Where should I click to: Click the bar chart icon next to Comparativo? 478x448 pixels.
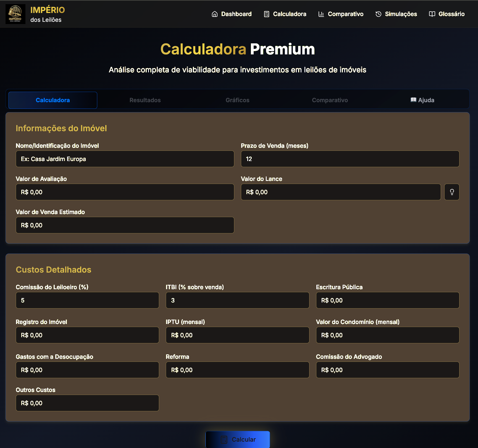pyautogui.click(x=321, y=14)
